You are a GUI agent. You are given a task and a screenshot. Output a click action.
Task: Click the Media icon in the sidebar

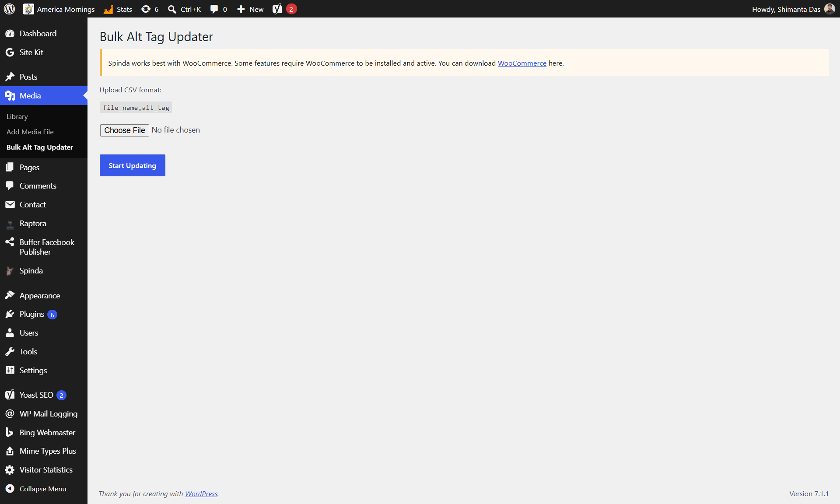coord(10,95)
